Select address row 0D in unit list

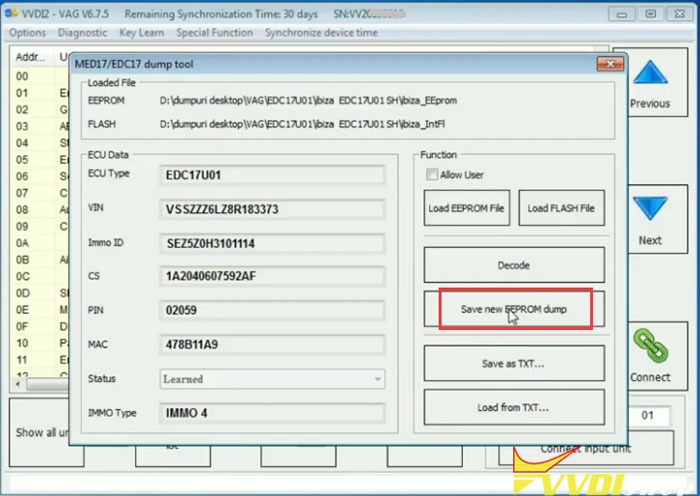click(39, 293)
